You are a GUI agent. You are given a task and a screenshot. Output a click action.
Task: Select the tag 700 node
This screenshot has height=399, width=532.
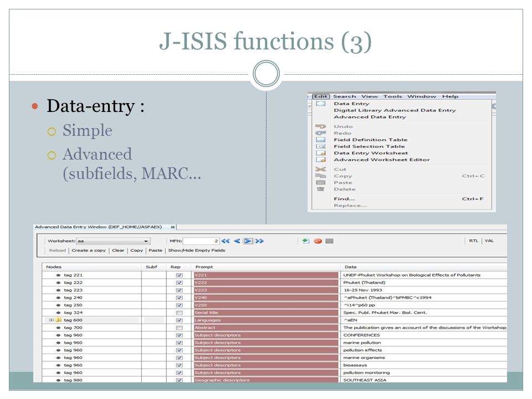pyautogui.click(x=73, y=328)
